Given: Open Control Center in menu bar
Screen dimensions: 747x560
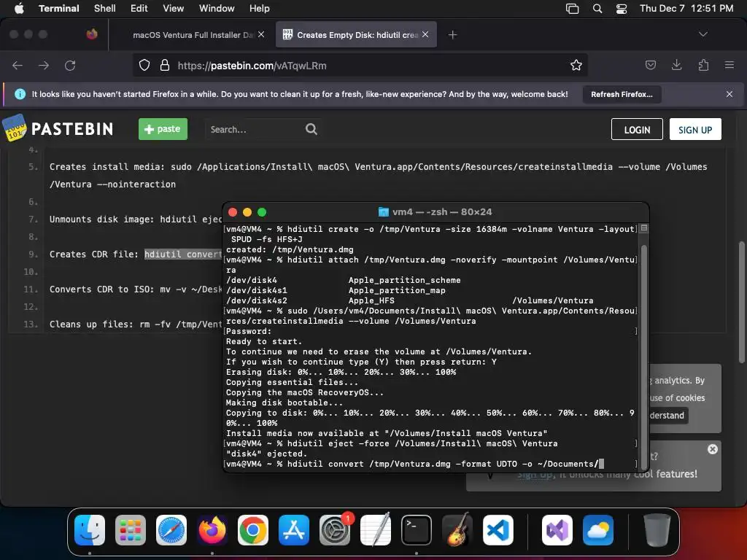Looking at the screenshot, I should click(x=622, y=9).
